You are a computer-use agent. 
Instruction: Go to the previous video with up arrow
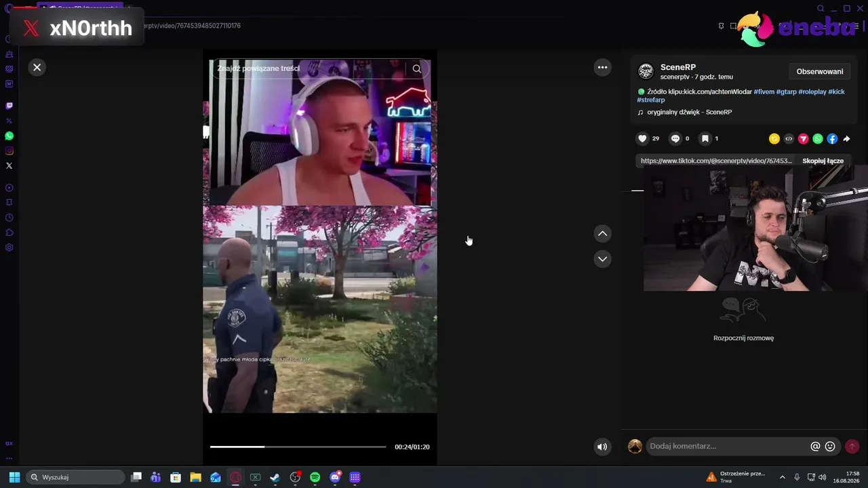[x=602, y=234]
